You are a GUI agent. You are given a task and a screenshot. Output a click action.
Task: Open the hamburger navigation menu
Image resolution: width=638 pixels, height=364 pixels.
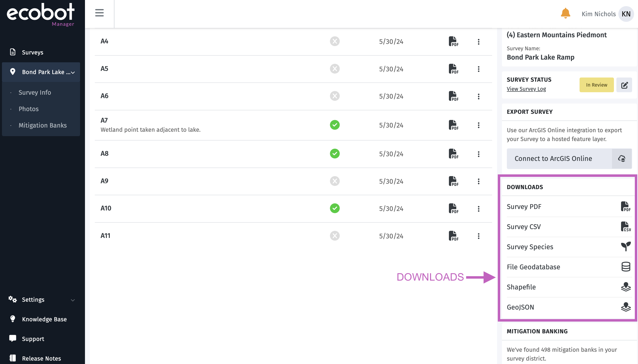click(x=99, y=13)
